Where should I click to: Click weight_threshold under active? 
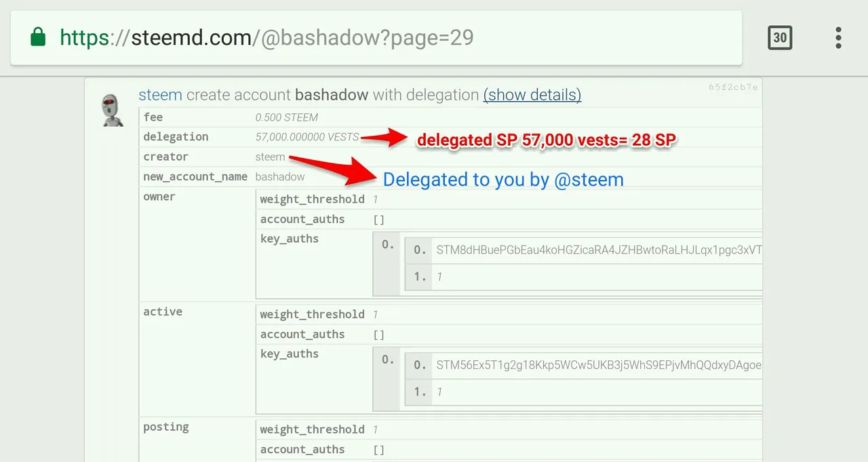click(312, 314)
